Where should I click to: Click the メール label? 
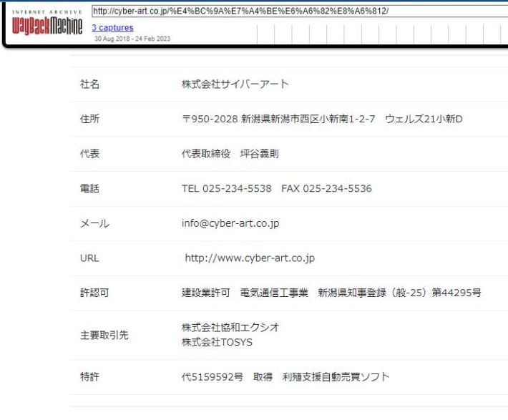(x=94, y=223)
